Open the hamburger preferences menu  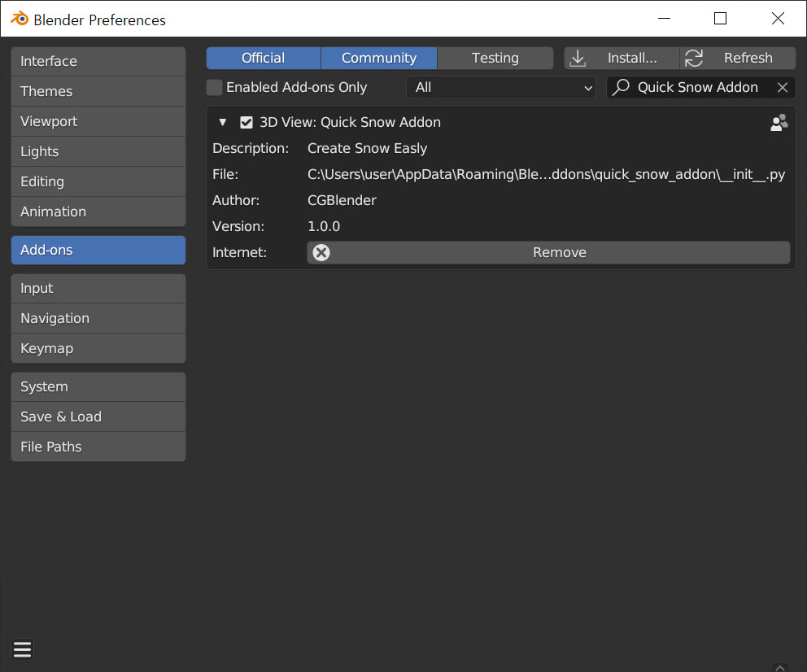[x=22, y=650]
